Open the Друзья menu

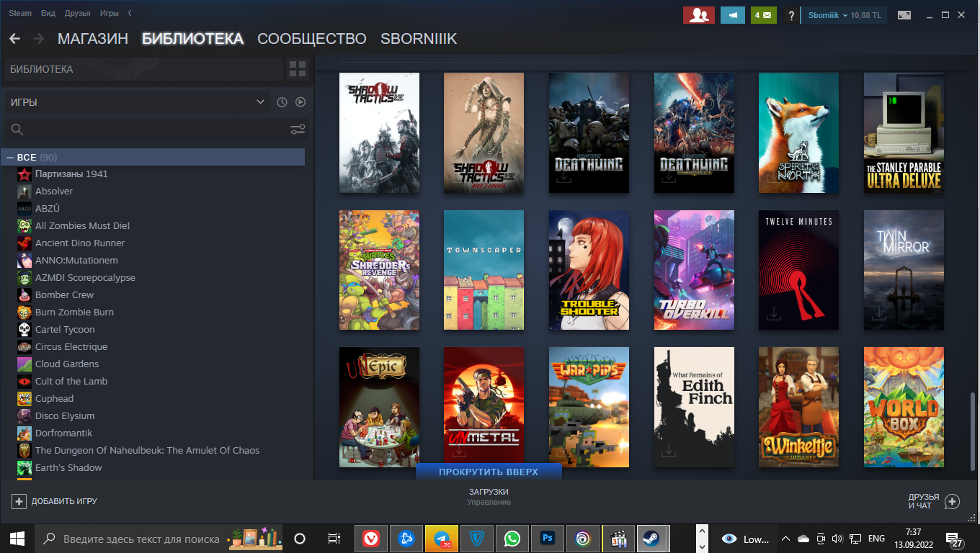pos(77,14)
